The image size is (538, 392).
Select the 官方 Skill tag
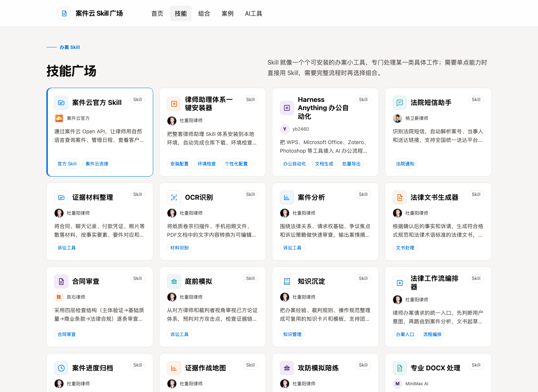click(67, 164)
